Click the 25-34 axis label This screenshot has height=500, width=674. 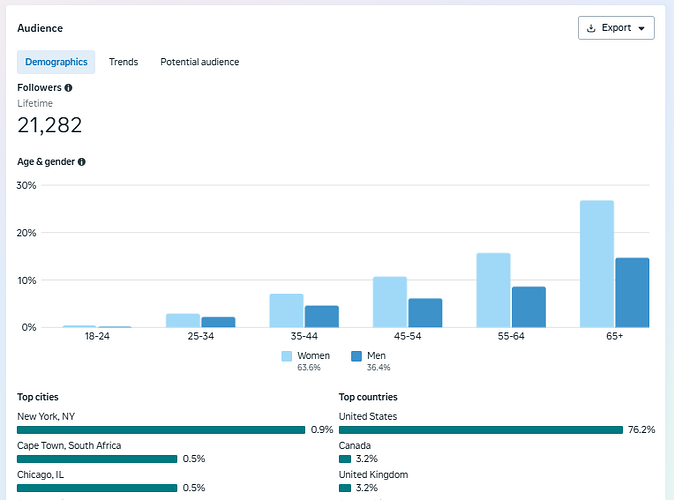(x=200, y=336)
